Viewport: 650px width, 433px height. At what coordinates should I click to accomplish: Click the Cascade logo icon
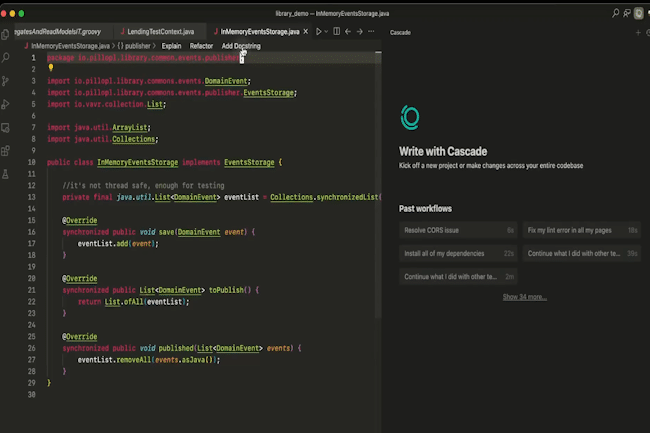(x=410, y=118)
